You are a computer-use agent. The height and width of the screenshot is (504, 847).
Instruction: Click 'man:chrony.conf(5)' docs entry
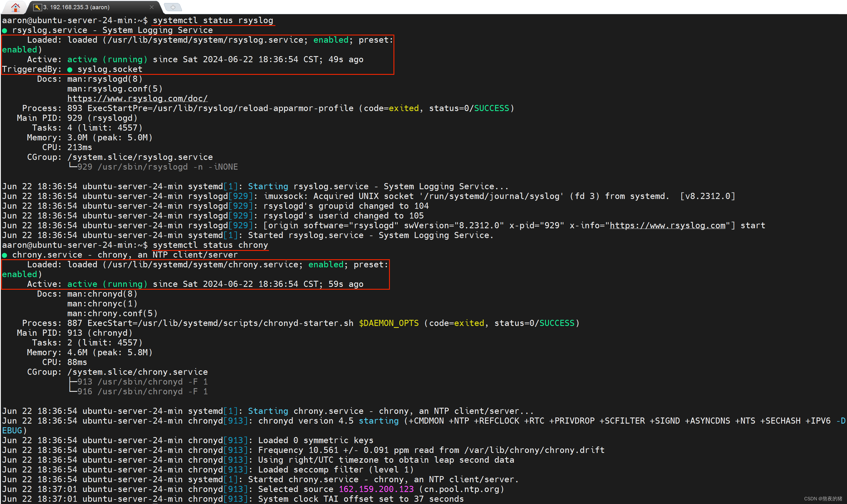[112, 313]
